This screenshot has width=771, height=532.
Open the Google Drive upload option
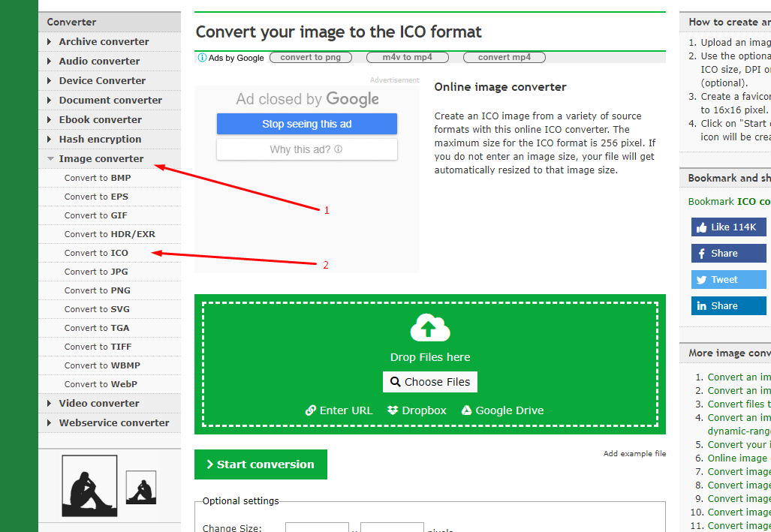(x=502, y=410)
